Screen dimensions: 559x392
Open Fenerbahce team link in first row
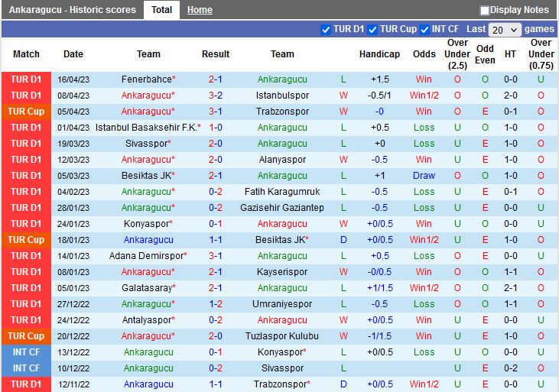click(145, 79)
